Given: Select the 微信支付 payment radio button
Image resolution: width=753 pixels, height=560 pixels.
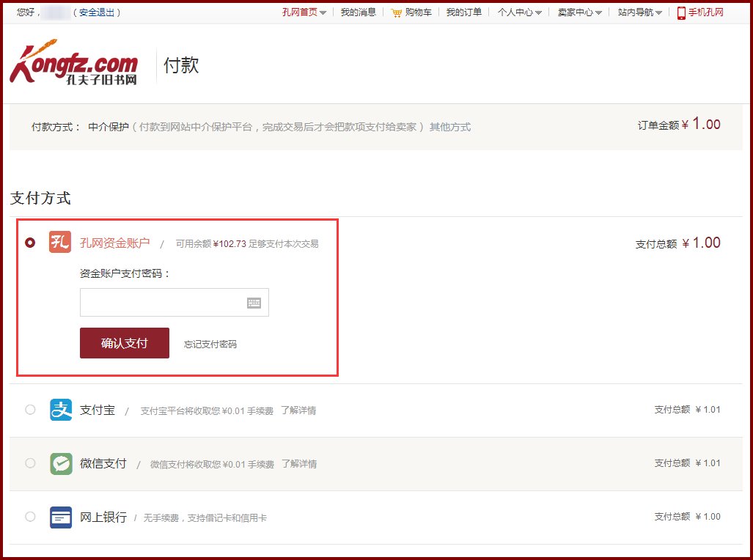Looking at the screenshot, I should click(30, 463).
